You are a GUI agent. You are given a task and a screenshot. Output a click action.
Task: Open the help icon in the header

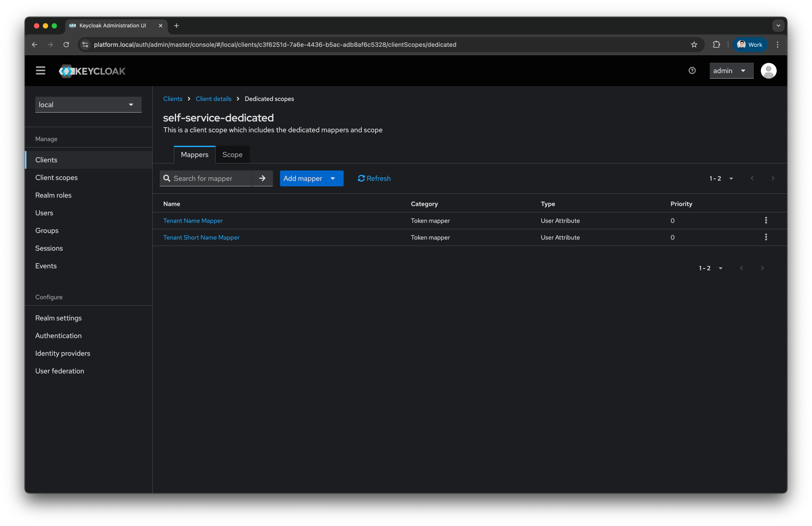[x=692, y=70]
